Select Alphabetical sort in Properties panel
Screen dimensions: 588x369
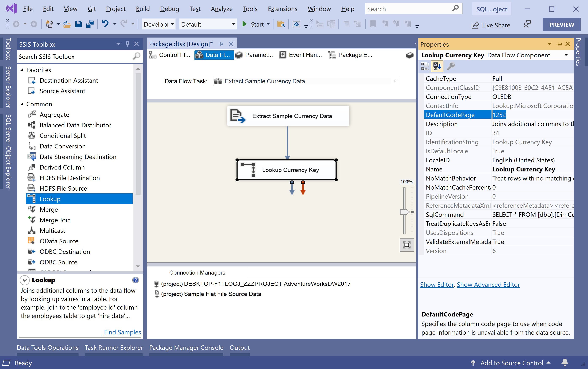click(x=437, y=66)
